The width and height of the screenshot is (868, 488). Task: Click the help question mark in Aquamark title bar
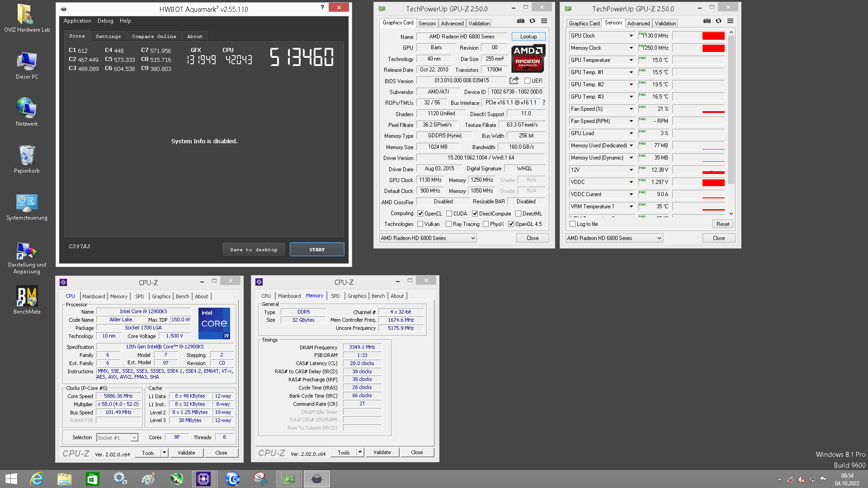tap(322, 7)
